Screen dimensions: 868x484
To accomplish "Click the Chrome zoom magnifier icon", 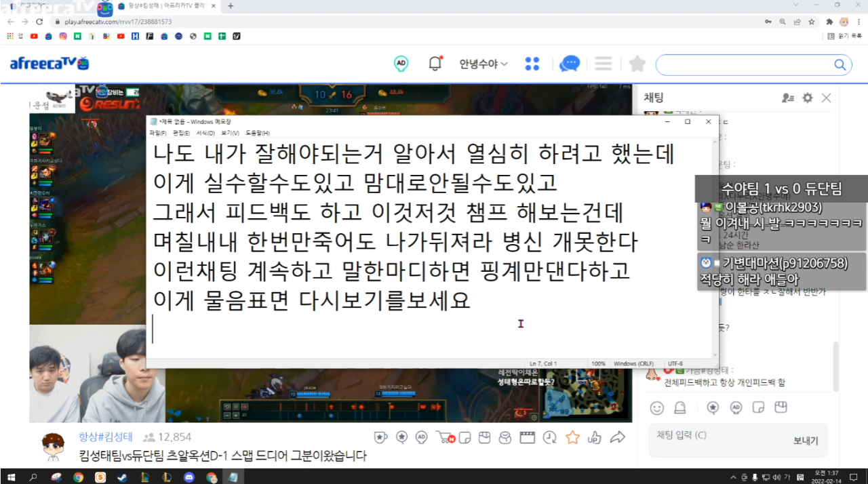I will 783,22.
